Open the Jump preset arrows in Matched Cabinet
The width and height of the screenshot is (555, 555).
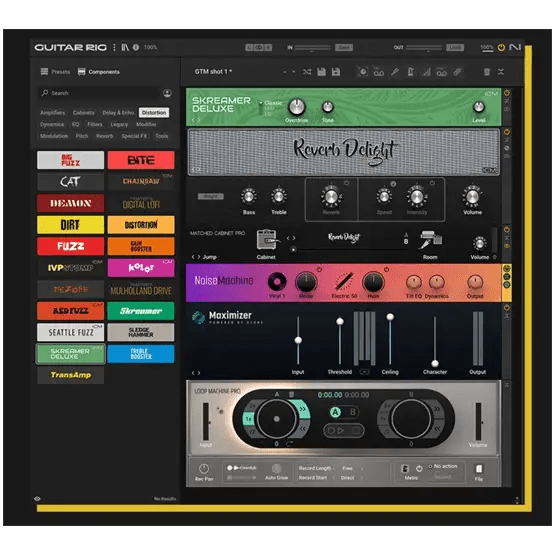point(196,257)
